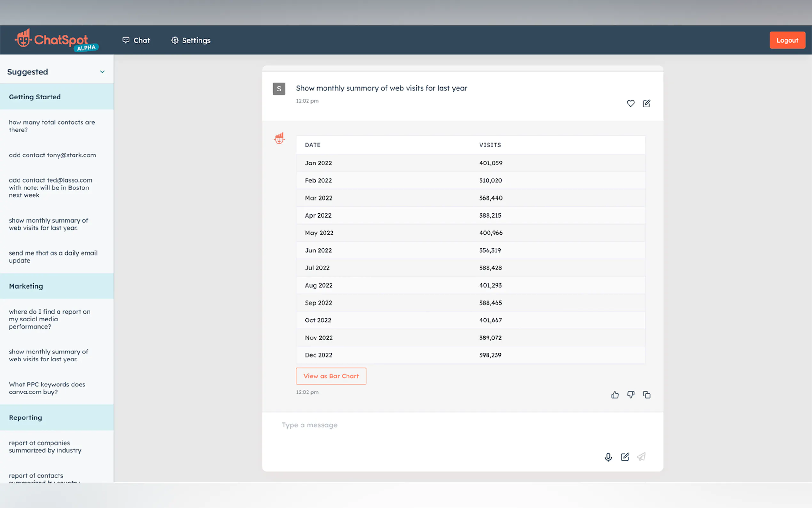812x508 pixels.
Task: Select 'add contact tony@stark.com' suggestion
Action: pos(52,155)
